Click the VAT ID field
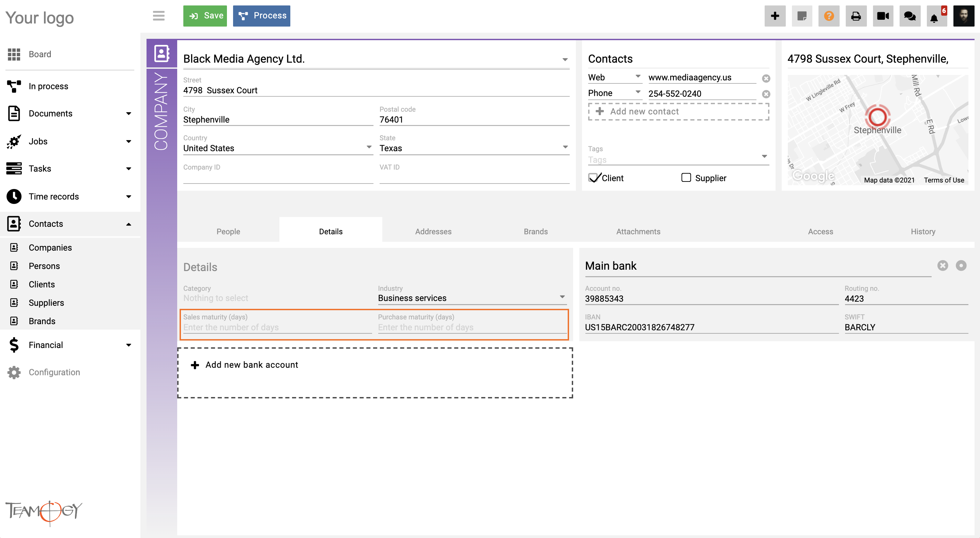This screenshot has height=538, width=980. [x=474, y=177]
